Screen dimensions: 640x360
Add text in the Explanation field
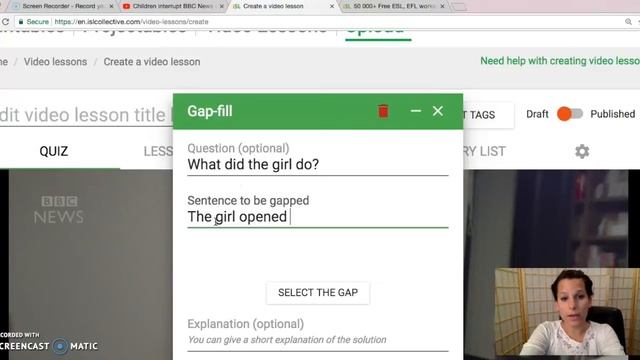point(318,340)
